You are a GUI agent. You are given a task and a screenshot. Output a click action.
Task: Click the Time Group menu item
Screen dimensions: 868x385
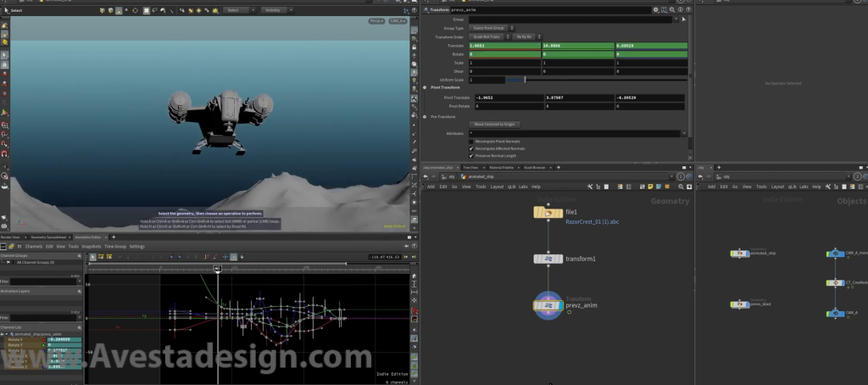[x=115, y=247]
